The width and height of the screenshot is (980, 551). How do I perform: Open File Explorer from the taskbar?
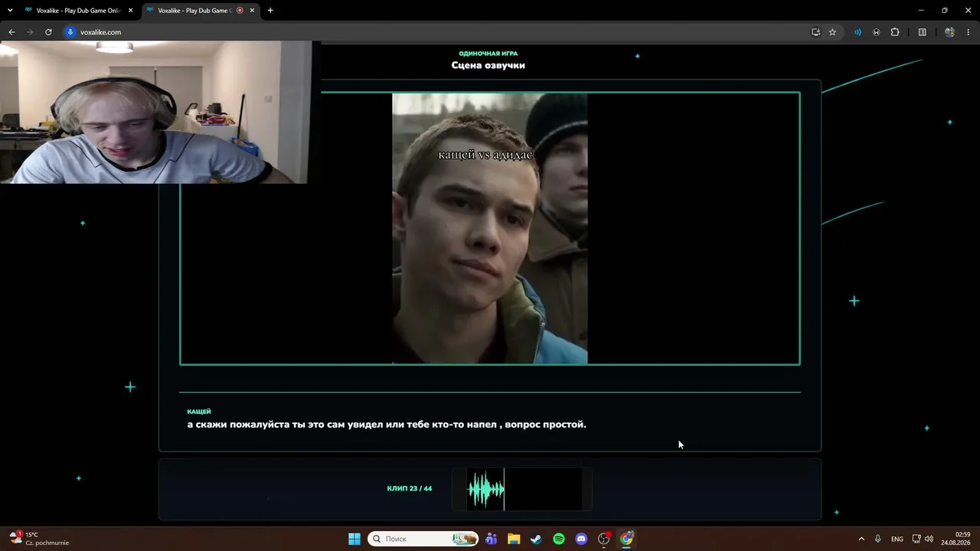(x=514, y=539)
